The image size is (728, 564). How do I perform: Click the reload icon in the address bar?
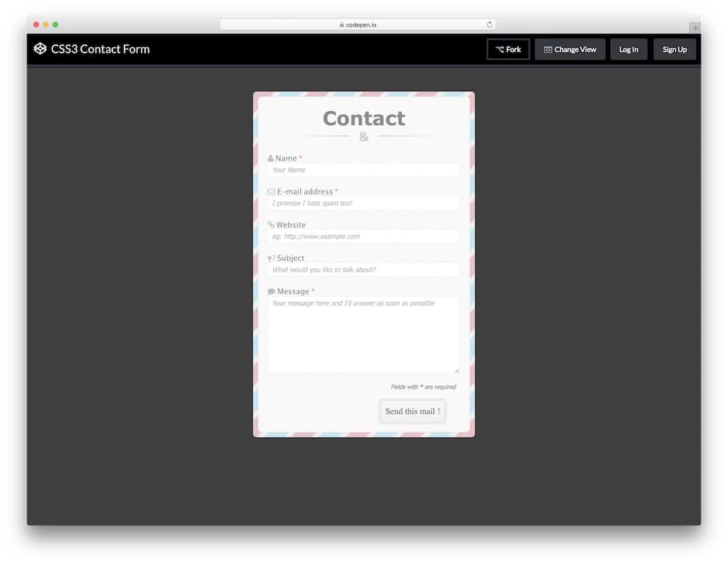(489, 23)
